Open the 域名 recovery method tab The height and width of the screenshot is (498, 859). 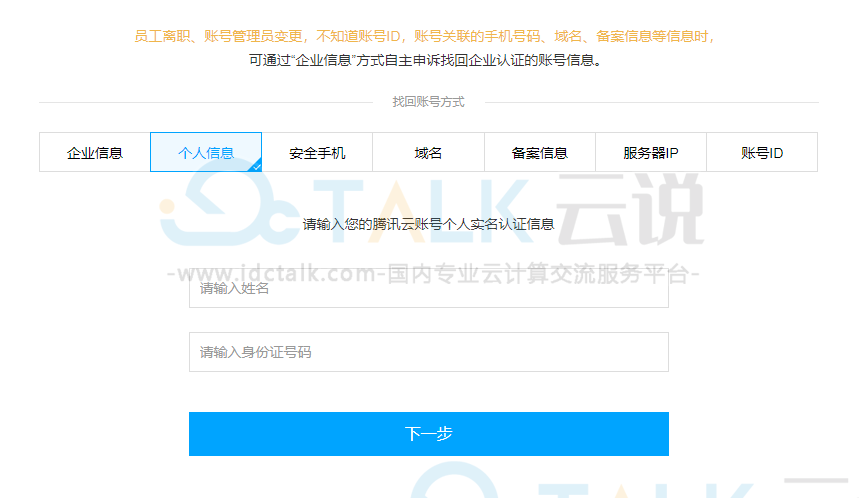coord(428,152)
